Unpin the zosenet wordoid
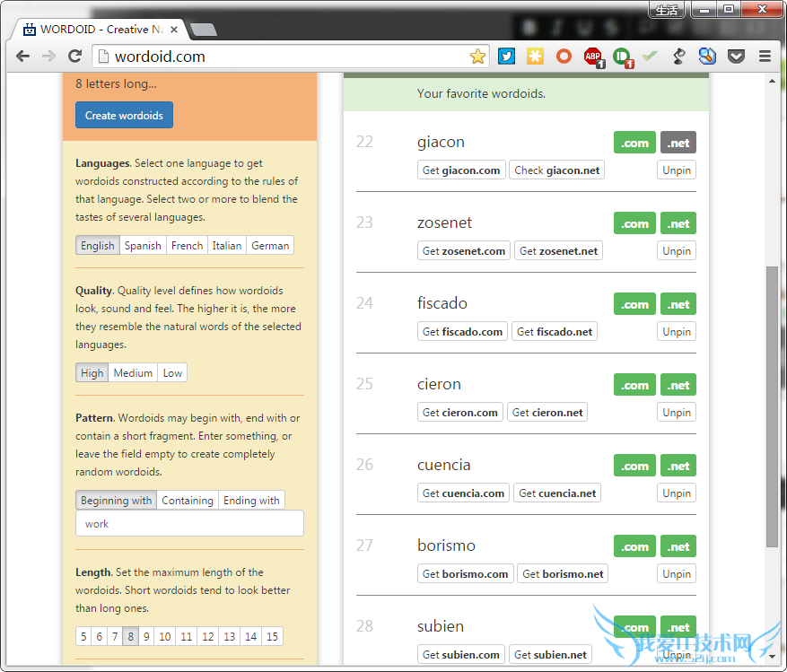Image resolution: width=787 pixels, height=672 pixels. click(x=677, y=251)
